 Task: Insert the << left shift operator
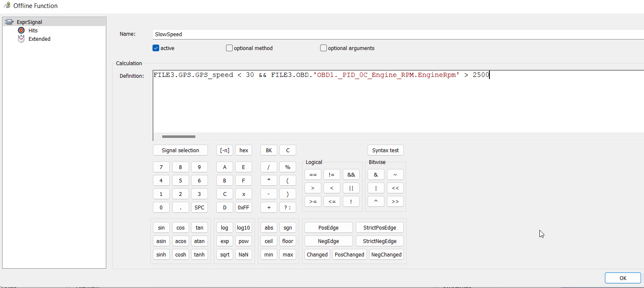click(395, 188)
